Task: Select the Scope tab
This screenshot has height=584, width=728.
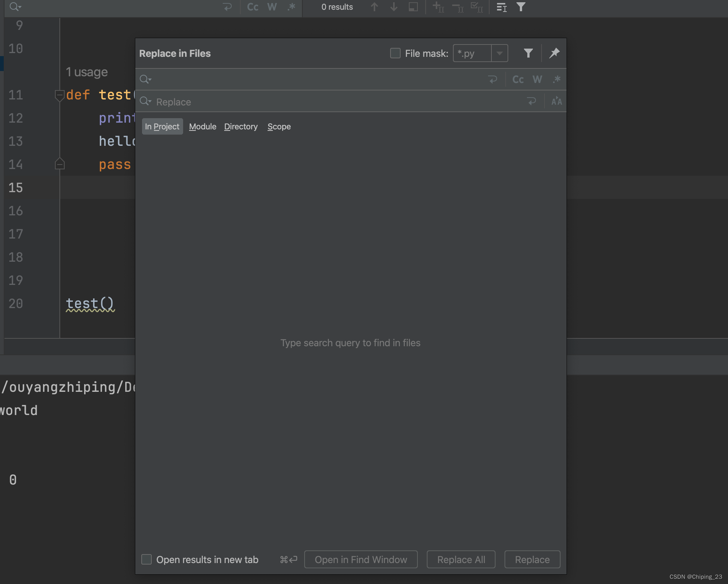Action: coord(279,126)
